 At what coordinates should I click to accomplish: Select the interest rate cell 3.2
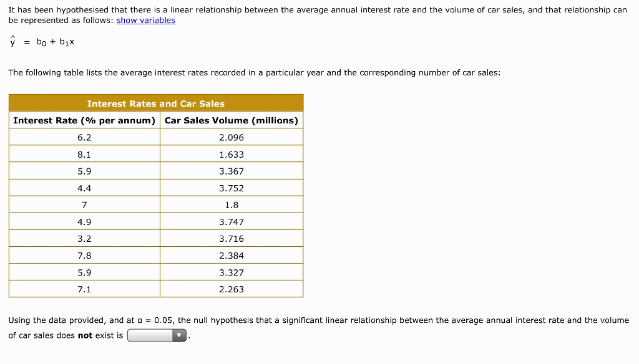click(x=84, y=239)
